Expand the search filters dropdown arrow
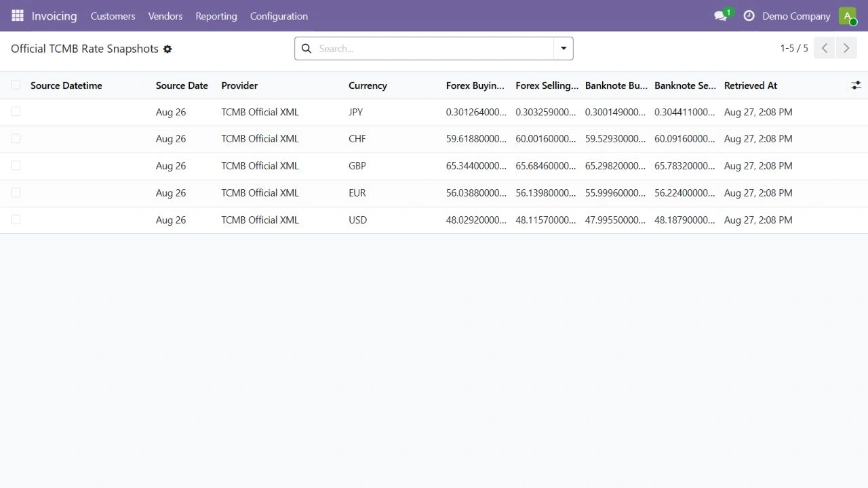868x488 pixels. coord(564,49)
